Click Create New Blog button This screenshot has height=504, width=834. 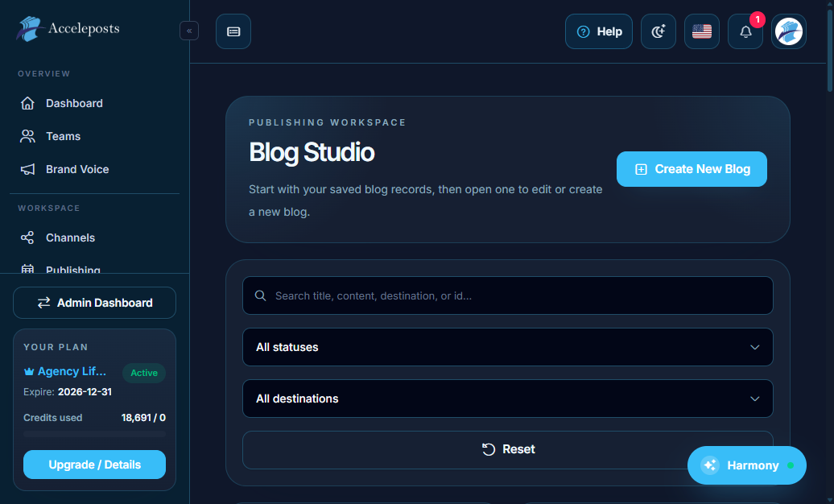(692, 169)
